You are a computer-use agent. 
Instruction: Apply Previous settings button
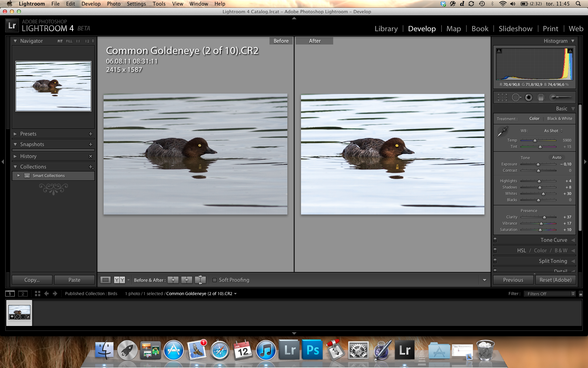tap(513, 280)
